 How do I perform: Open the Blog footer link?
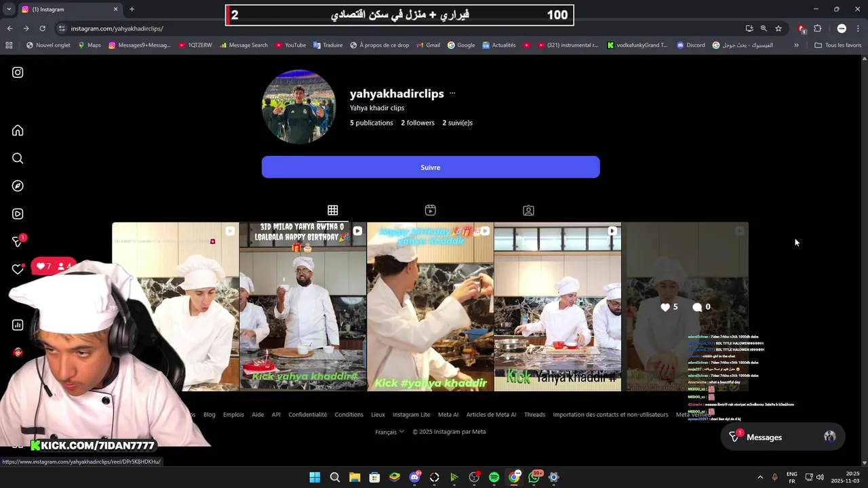(210, 415)
